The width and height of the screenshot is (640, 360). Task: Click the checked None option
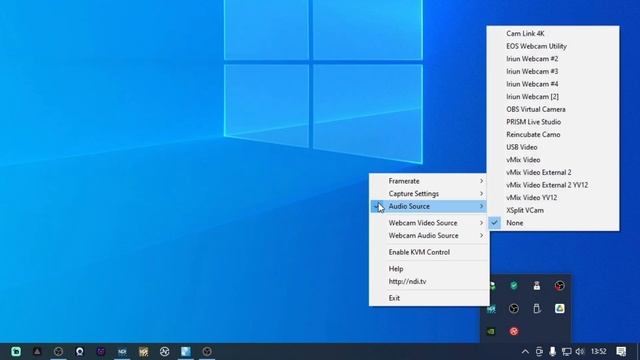[x=553, y=223]
